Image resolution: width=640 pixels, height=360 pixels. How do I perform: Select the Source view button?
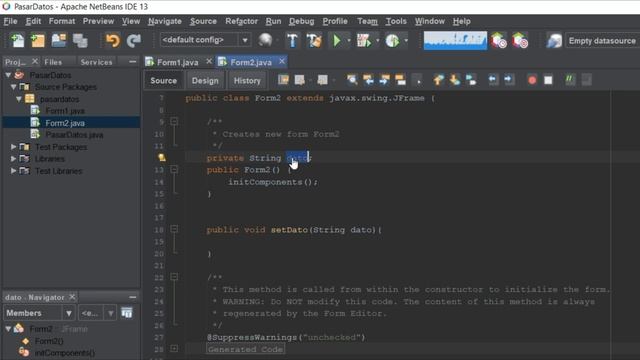[163, 80]
